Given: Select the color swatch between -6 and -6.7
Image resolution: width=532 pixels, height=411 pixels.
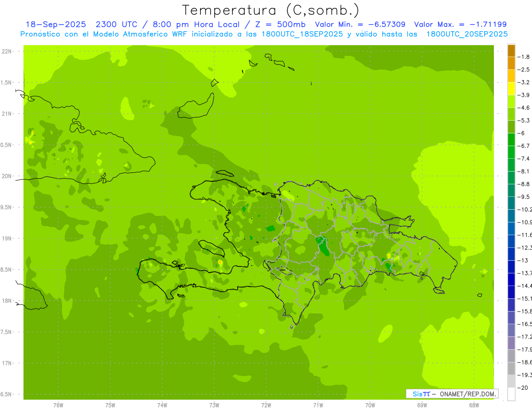Looking at the screenshot, I should pyautogui.click(x=511, y=140).
